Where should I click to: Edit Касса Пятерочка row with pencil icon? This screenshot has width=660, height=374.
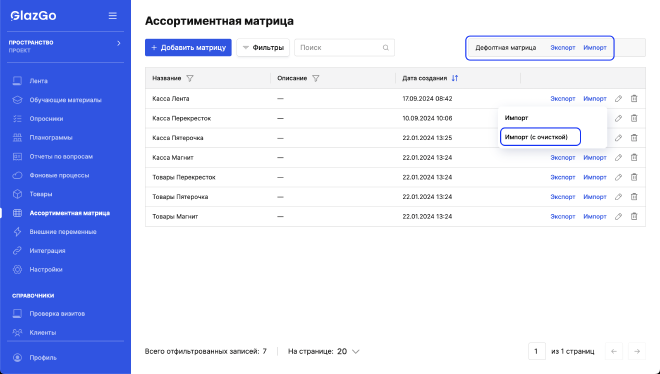coord(618,138)
